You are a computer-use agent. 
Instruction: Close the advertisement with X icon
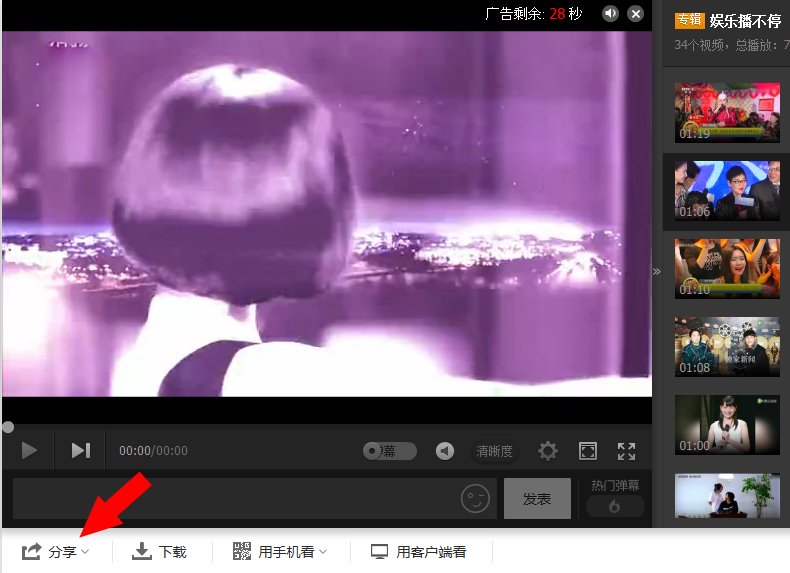point(636,14)
